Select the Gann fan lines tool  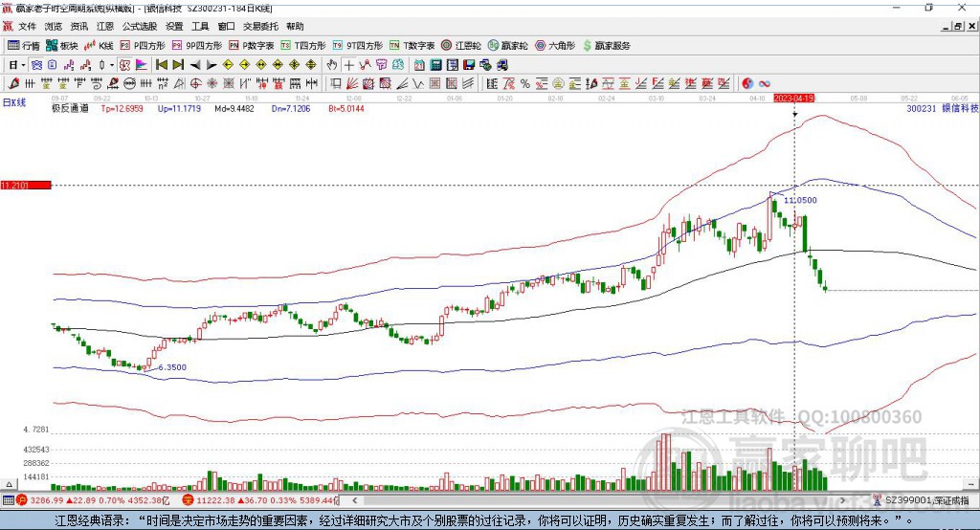[x=352, y=84]
